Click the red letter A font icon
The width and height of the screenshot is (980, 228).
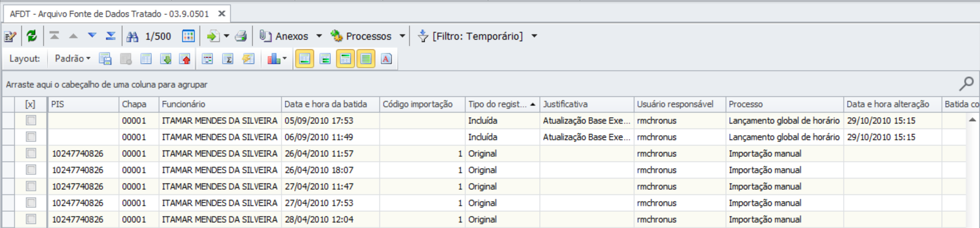[x=386, y=59]
